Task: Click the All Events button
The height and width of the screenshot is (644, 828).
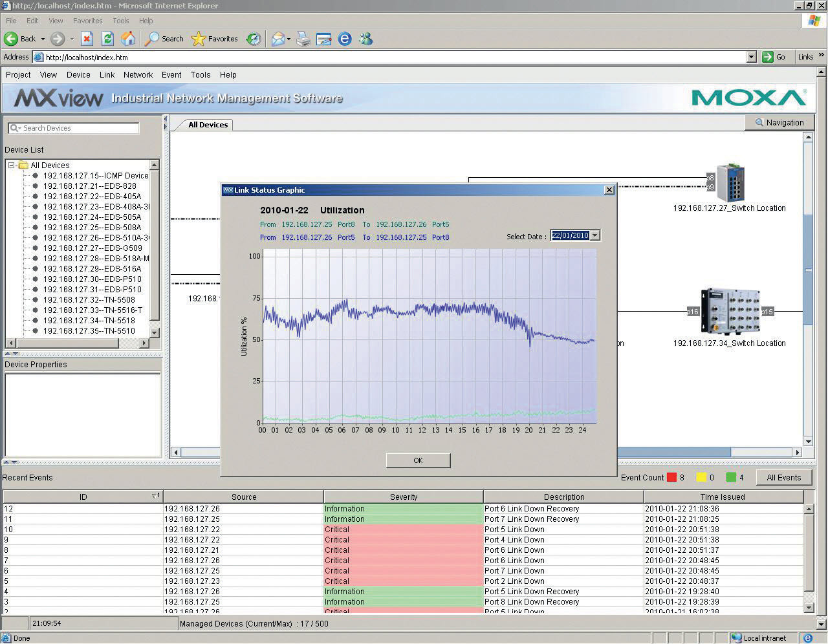Action: 783,478
